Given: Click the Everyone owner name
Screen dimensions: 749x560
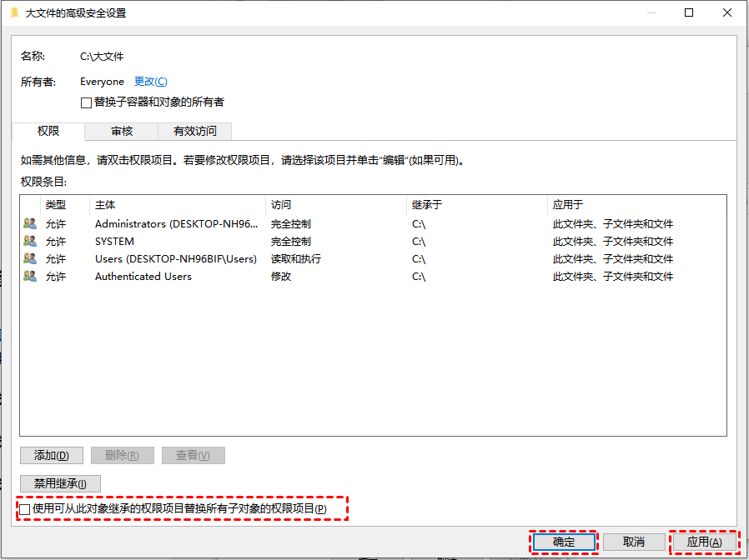Looking at the screenshot, I should (103, 82).
